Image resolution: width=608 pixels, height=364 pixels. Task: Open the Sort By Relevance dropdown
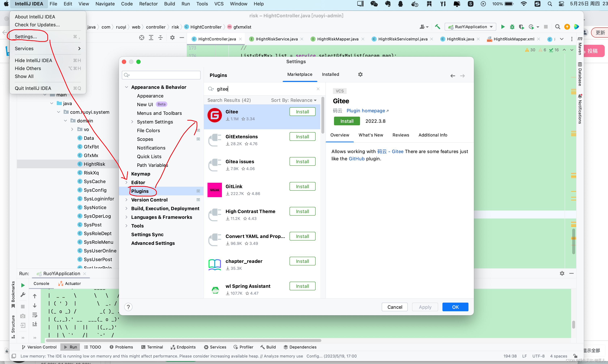pyautogui.click(x=294, y=100)
